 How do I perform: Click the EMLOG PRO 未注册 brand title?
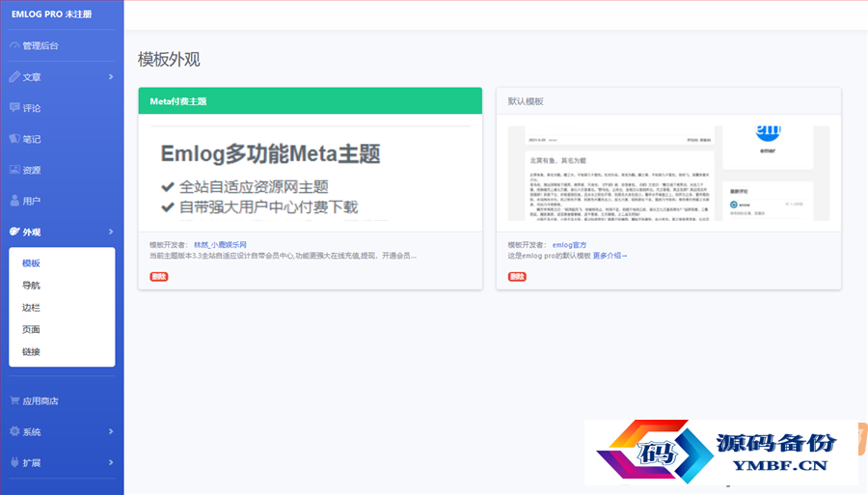[x=51, y=14]
